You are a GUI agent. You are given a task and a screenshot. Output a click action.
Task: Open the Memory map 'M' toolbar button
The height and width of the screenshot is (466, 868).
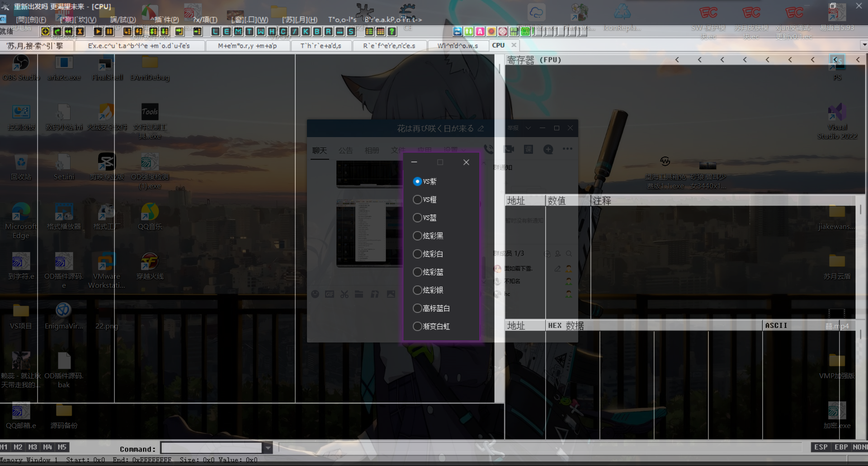coord(238,31)
